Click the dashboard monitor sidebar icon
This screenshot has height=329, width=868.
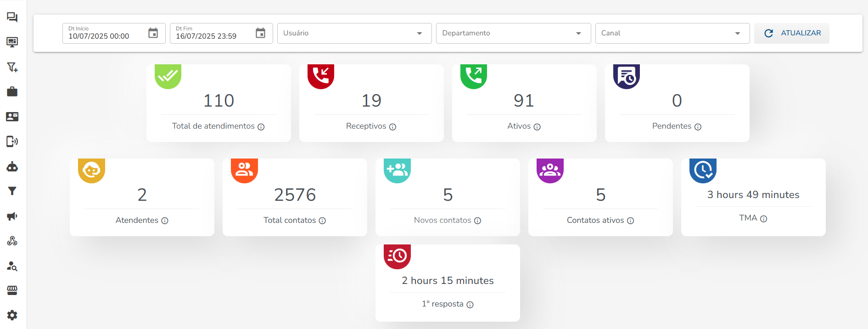tap(12, 42)
